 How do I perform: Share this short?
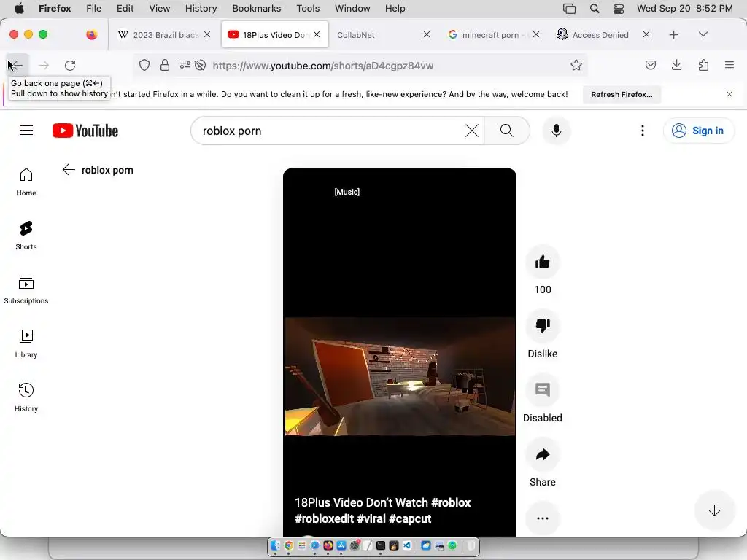543,454
